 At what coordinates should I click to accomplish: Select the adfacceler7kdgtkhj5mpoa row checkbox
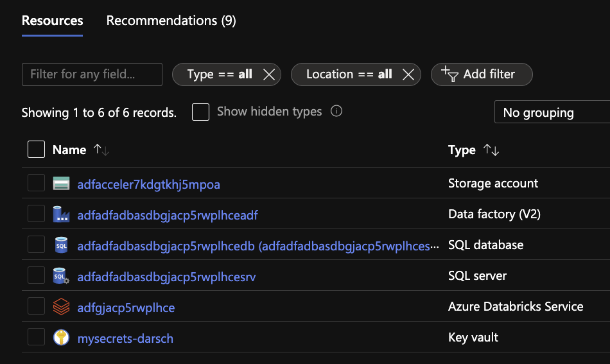tap(36, 183)
